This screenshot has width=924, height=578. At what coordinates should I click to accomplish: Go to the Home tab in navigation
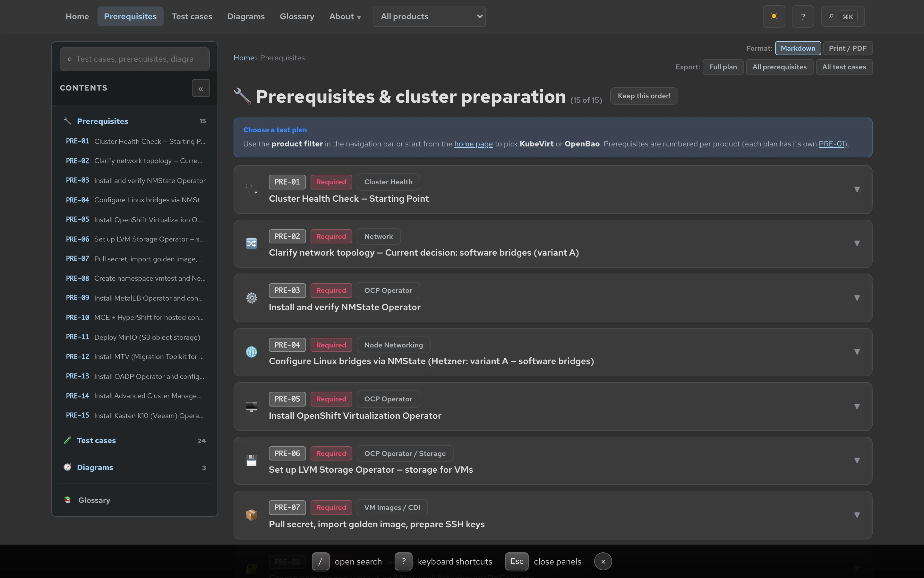point(77,16)
